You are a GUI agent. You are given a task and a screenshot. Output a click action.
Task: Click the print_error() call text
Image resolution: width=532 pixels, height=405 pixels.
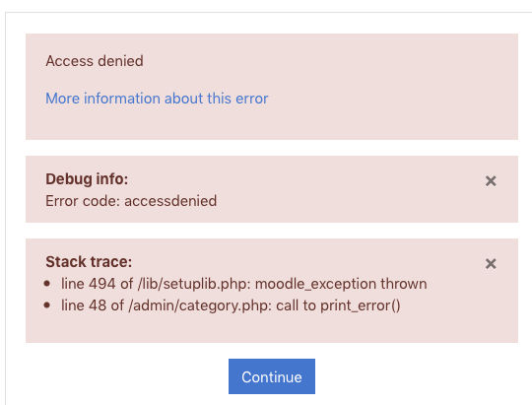[x=361, y=305]
